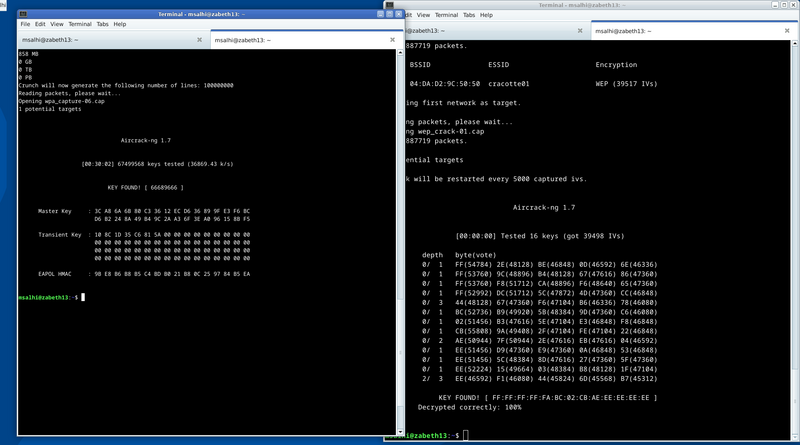
Task: Click right terminal scrollbar up arrow
Action: [x=794, y=44]
